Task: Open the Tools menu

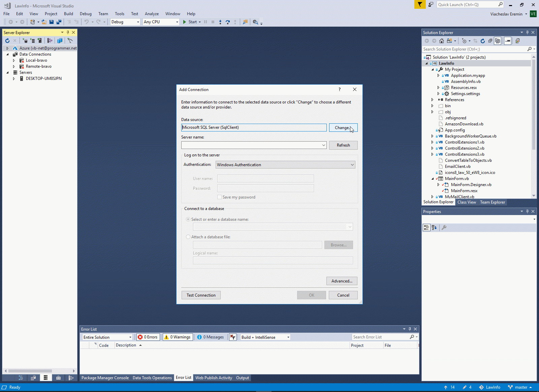Action: (x=120, y=14)
